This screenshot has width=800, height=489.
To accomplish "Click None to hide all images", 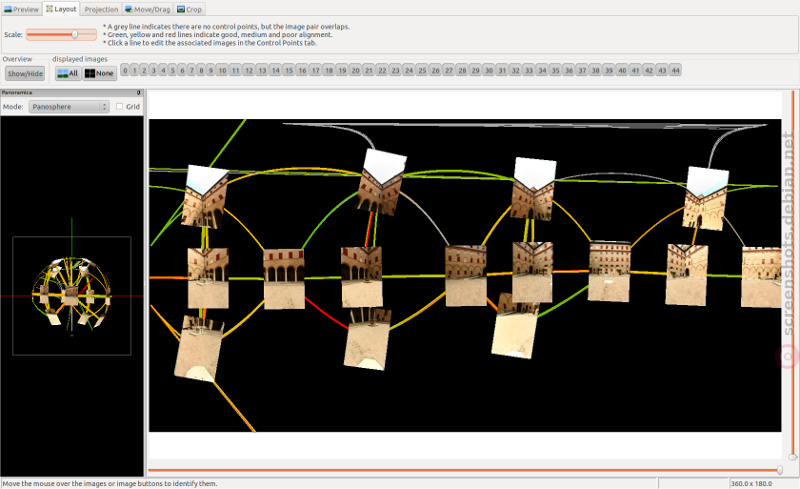I will [x=99, y=74].
